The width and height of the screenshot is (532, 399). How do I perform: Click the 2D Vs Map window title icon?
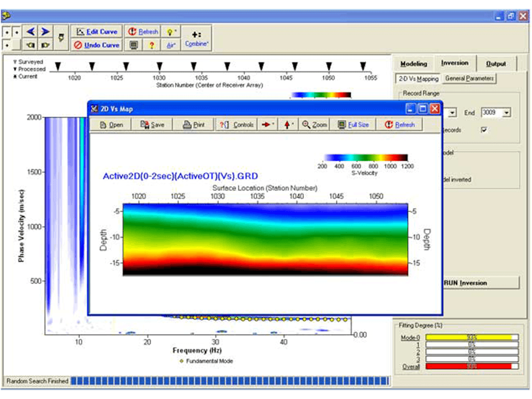(94, 109)
